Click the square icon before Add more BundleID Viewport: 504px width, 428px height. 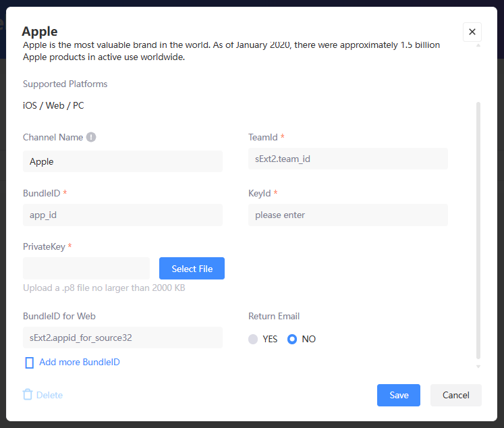point(29,363)
